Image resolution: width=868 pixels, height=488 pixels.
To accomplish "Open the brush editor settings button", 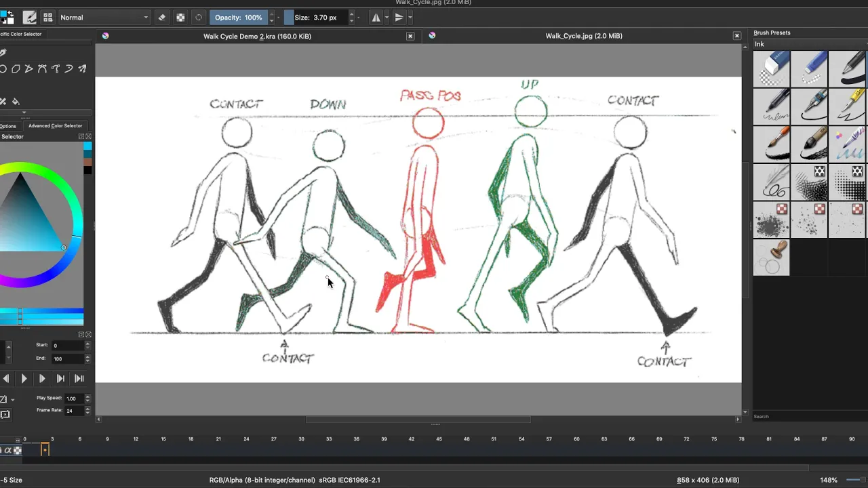I will [30, 18].
